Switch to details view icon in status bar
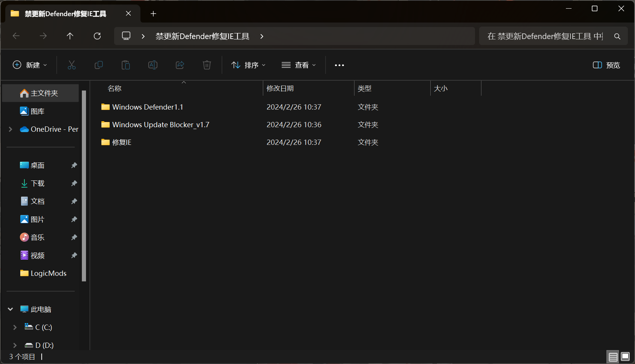635x364 pixels. pos(613,356)
